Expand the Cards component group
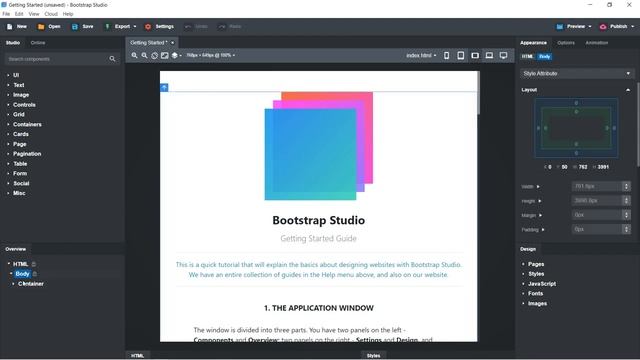Screen dimensions: 640x360 pyautogui.click(x=21, y=134)
